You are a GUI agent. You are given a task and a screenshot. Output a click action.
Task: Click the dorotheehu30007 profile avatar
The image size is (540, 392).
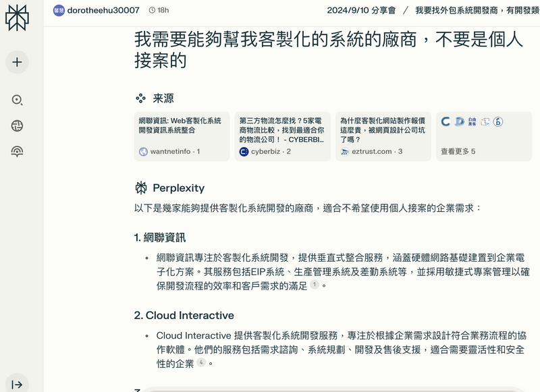(59, 10)
